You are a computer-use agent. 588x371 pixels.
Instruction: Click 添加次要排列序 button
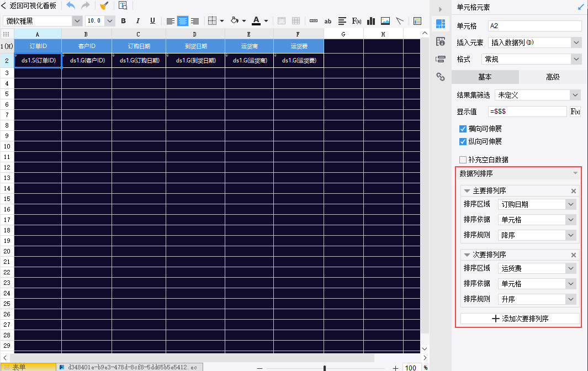(520, 319)
